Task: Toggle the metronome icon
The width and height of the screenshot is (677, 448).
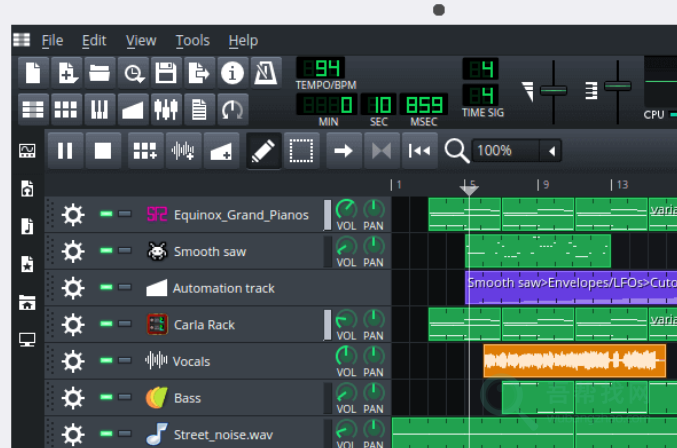Action: coord(266,73)
